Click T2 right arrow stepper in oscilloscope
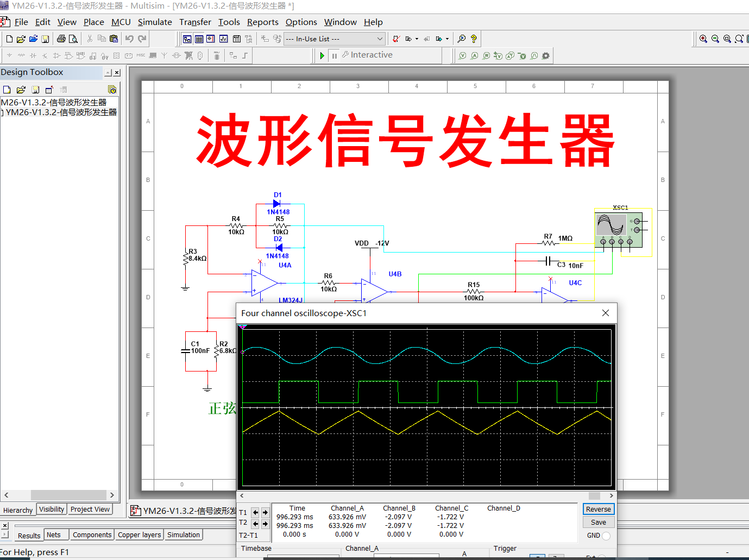 click(x=265, y=523)
